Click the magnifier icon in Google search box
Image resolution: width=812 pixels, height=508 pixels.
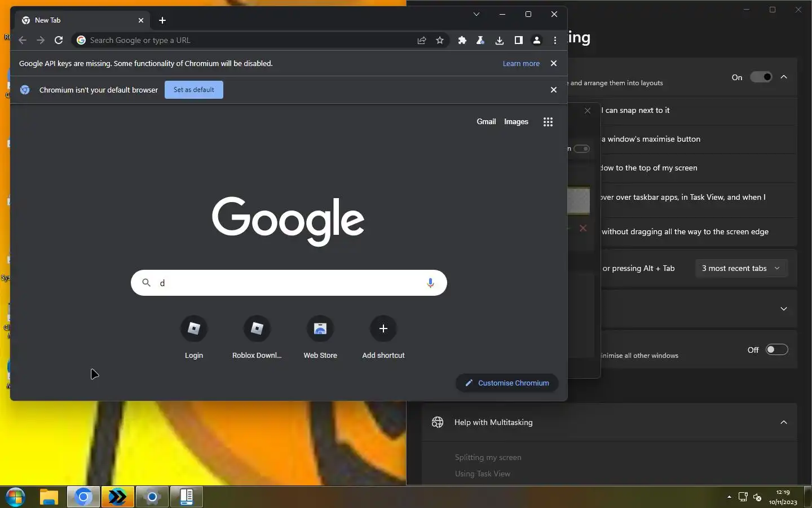tap(146, 283)
